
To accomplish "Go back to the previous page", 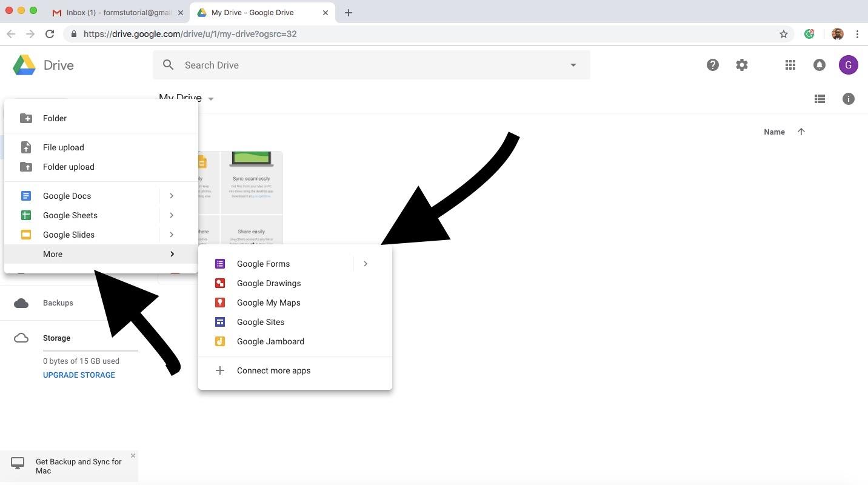I will coord(11,34).
